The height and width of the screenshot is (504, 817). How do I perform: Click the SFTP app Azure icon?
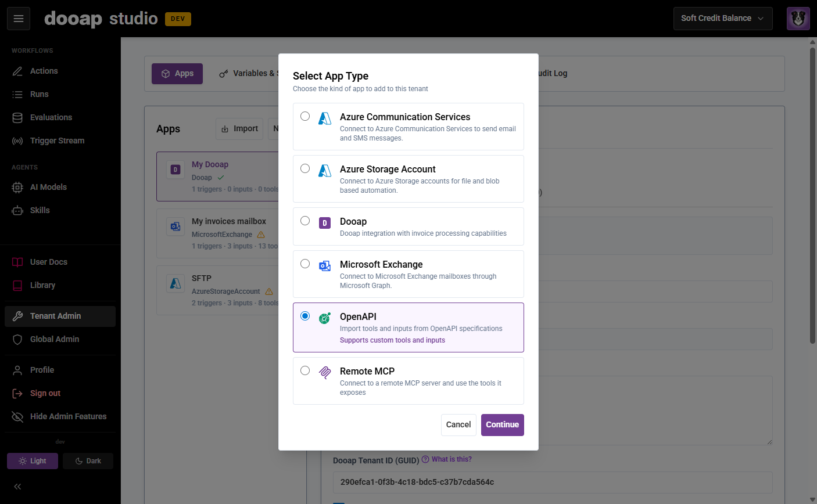coord(175,283)
